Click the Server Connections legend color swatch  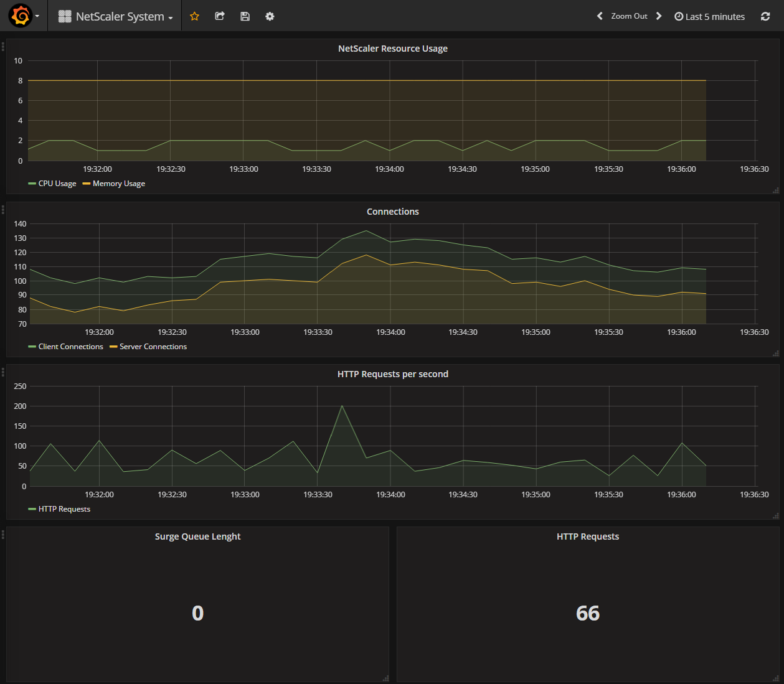(113, 347)
